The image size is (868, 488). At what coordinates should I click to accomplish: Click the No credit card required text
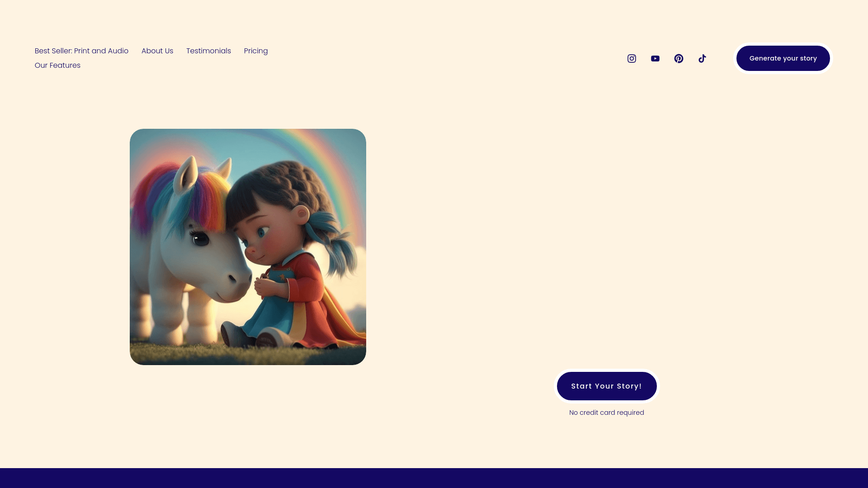(607, 413)
